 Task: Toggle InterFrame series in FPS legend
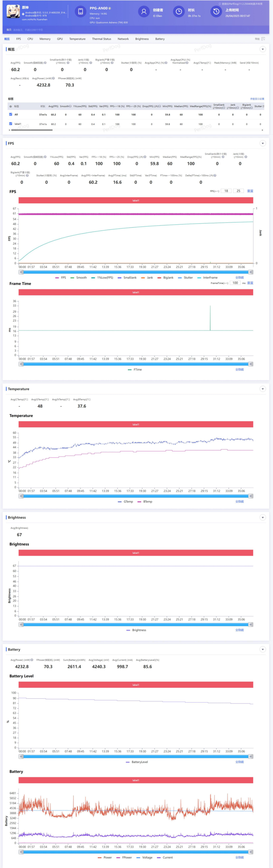tap(207, 278)
